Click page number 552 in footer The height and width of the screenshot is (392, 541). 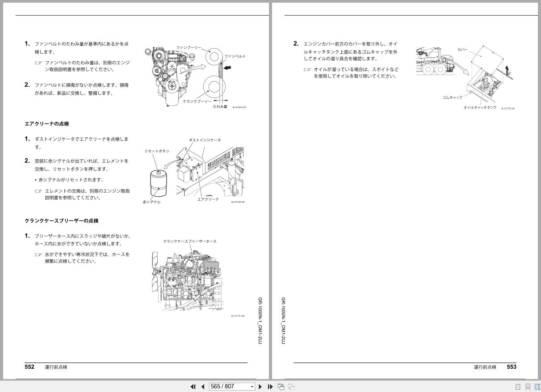click(29, 367)
